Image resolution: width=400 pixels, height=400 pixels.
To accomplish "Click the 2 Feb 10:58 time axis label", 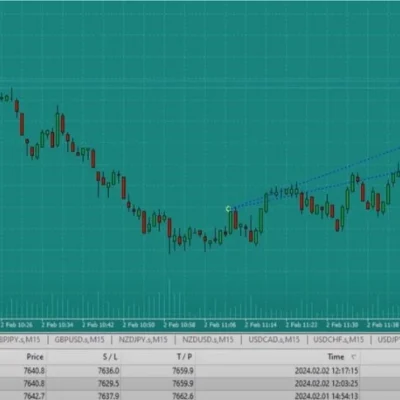I will tap(179, 325).
